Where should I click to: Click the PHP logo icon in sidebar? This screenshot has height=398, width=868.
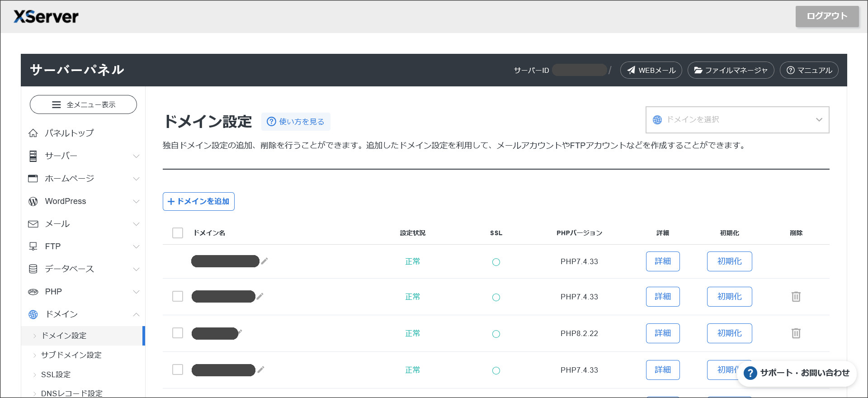point(33,292)
